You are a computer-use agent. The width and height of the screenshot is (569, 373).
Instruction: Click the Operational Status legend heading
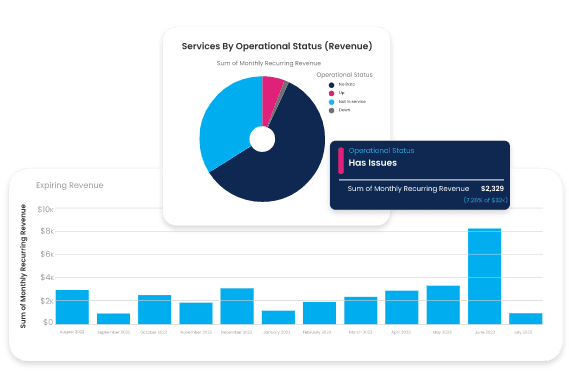coord(344,75)
